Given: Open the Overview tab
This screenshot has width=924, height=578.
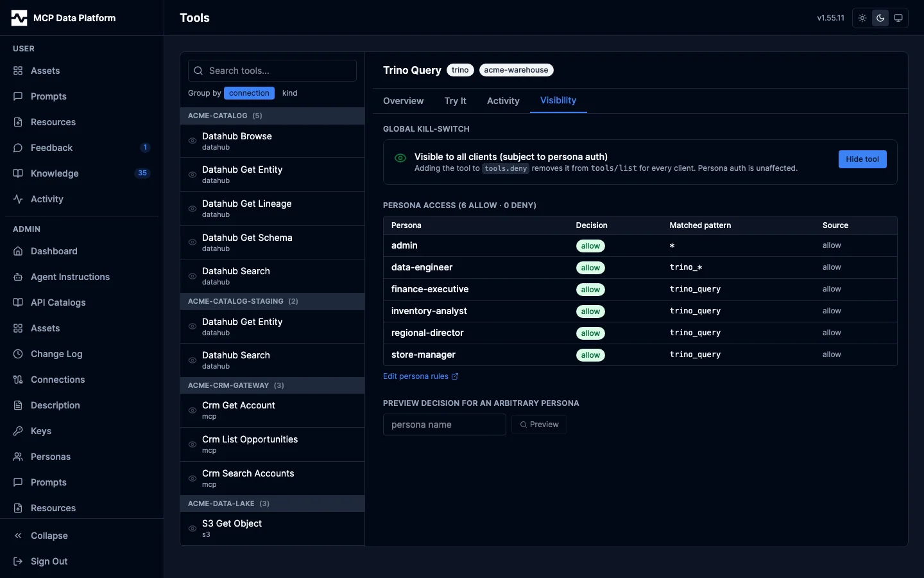Looking at the screenshot, I should pyautogui.click(x=403, y=101).
